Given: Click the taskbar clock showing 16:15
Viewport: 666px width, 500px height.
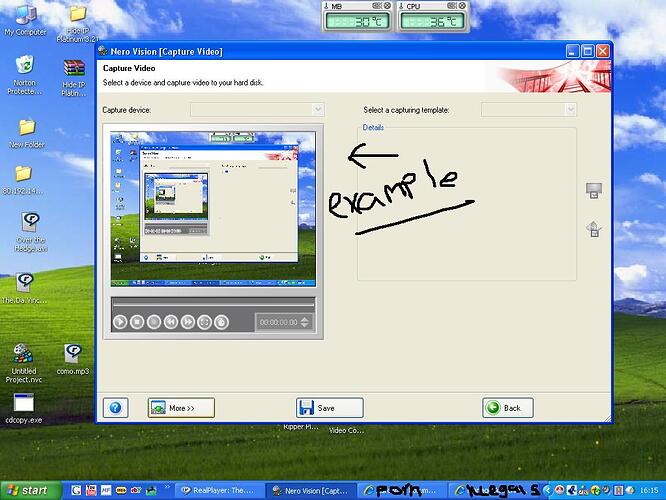Looking at the screenshot, I should 649,491.
